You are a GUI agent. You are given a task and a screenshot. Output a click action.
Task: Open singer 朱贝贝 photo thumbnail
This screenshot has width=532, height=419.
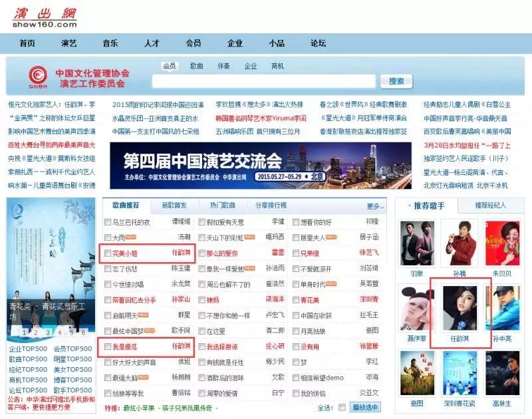coord(502,243)
